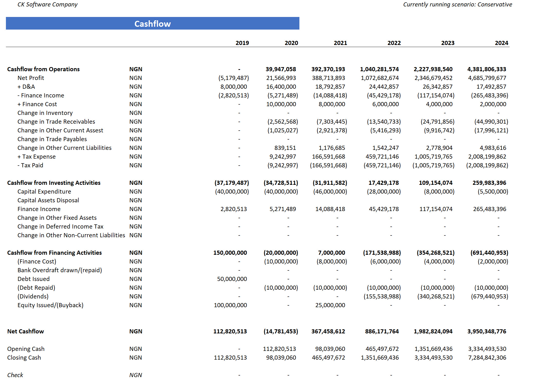The width and height of the screenshot is (542, 392).
Task: Click 2022 D&A value 24,442,857
Action: pyautogui.click(x=384, y=87)
